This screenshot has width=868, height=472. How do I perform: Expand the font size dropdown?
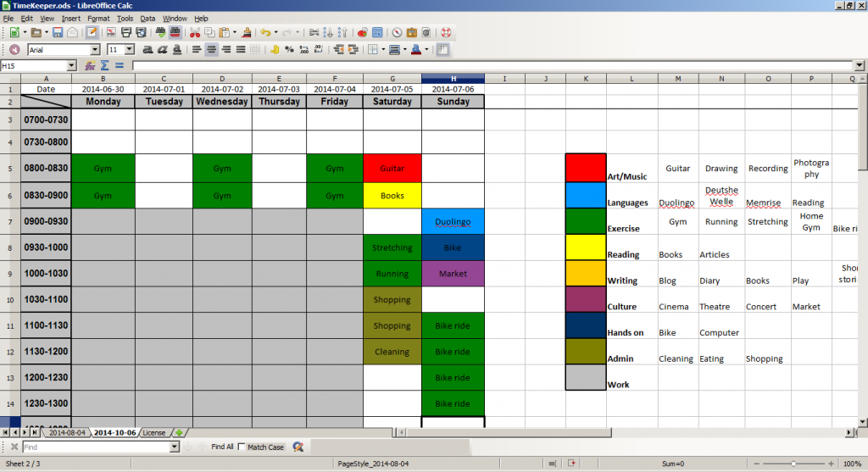click(129, 50)
